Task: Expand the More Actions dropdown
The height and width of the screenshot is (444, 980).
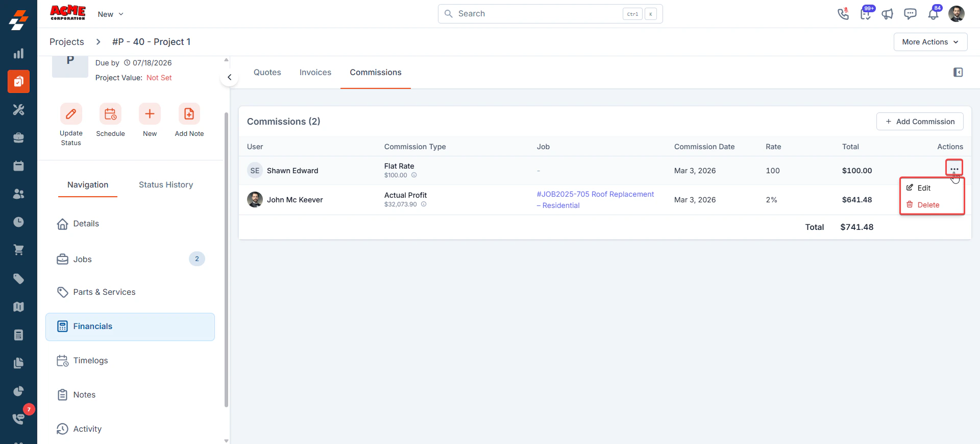Action: click(930, 42)
